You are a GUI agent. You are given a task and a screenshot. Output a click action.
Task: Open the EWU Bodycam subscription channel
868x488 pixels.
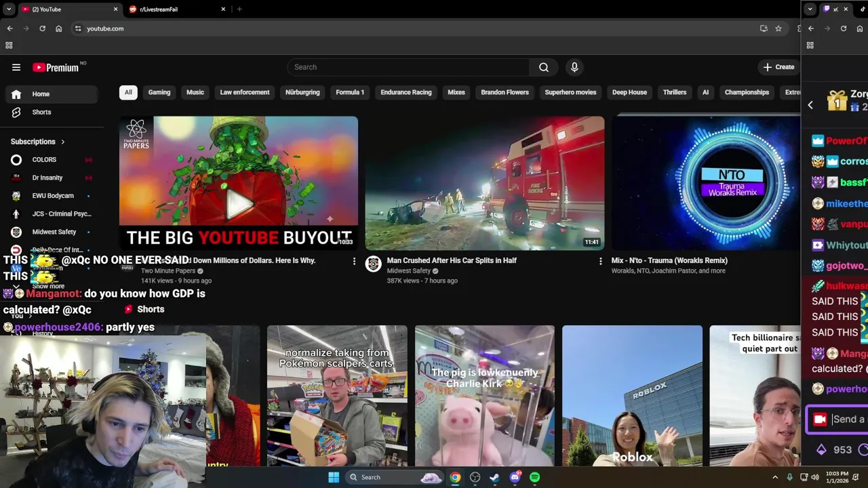(x=51, y=196)
